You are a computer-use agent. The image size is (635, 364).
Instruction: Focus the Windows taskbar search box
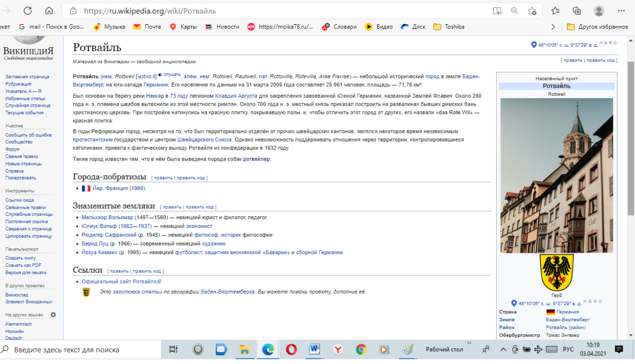click(81, 350)
